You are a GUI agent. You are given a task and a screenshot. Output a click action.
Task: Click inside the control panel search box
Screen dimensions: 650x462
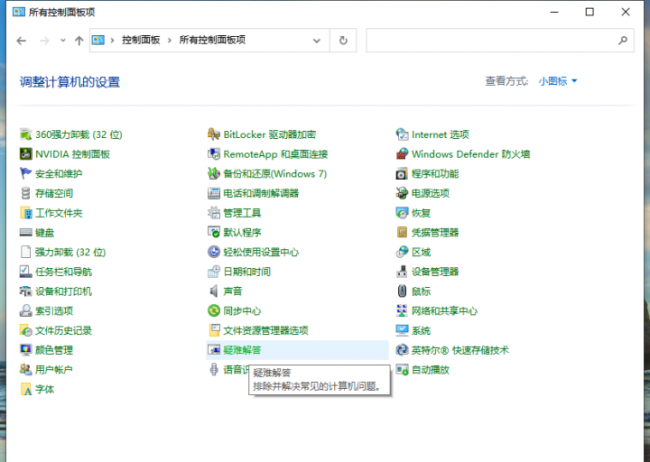(500, 40)
